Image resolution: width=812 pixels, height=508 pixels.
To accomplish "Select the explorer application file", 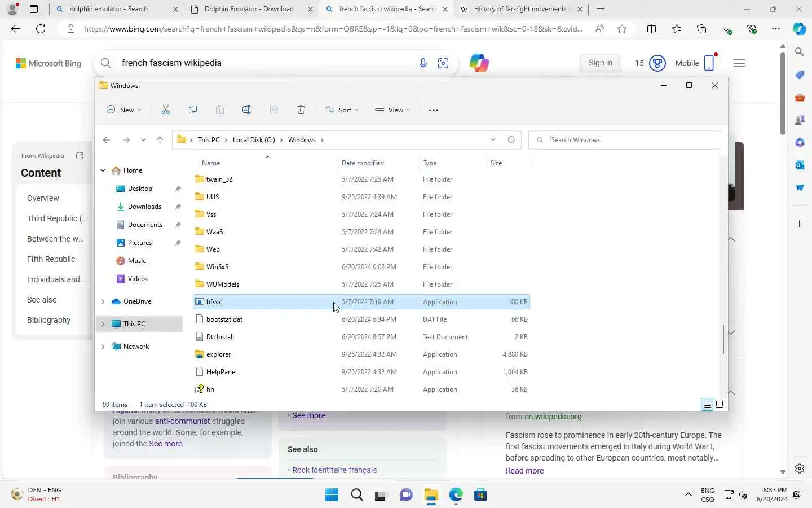I will [361, 354].
